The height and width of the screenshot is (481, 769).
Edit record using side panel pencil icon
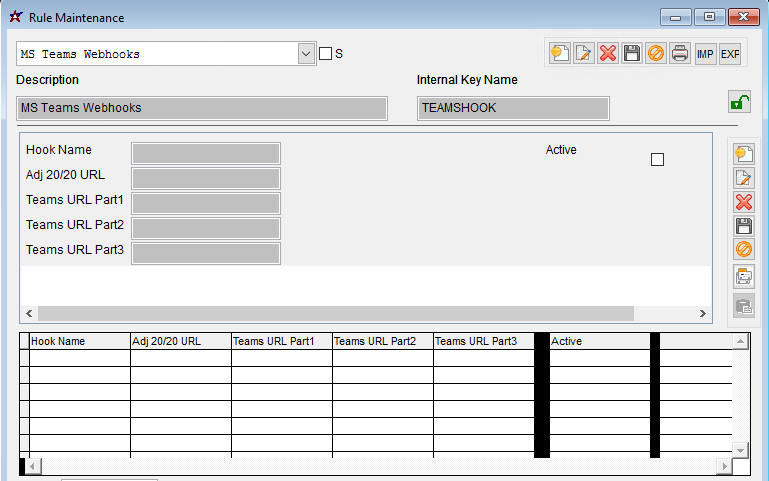744,178
